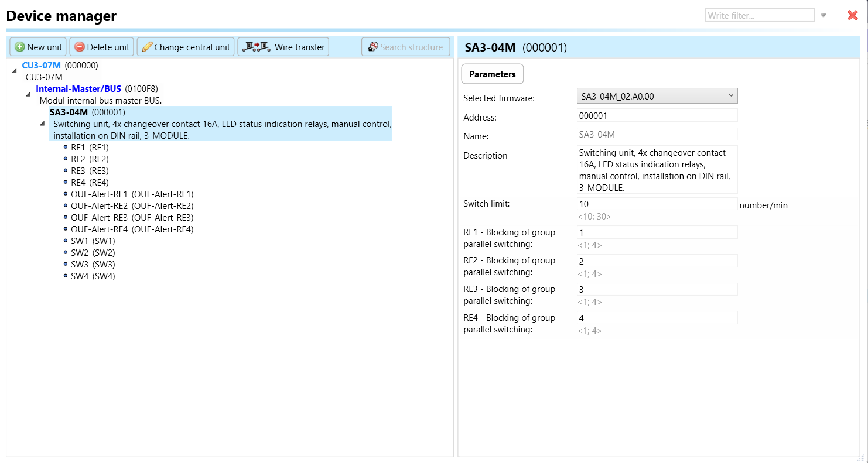Click the Change central unit pencil icon
The image size is (868, 463).
click(147, 47)
